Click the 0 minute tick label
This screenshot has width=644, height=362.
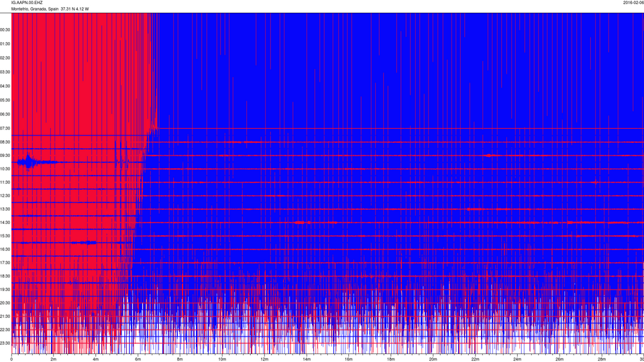pyautogui.click(x=11, y=359)
